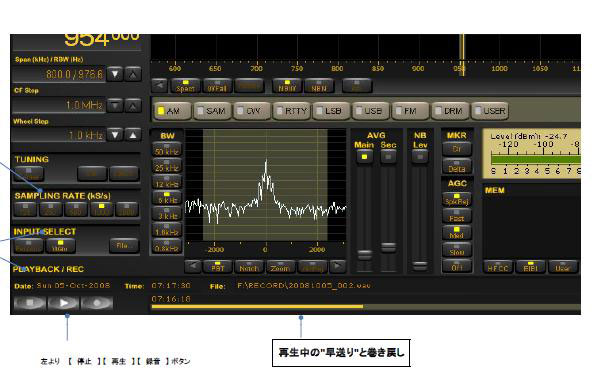Click the AVG Main slider handle

(365, 254)
